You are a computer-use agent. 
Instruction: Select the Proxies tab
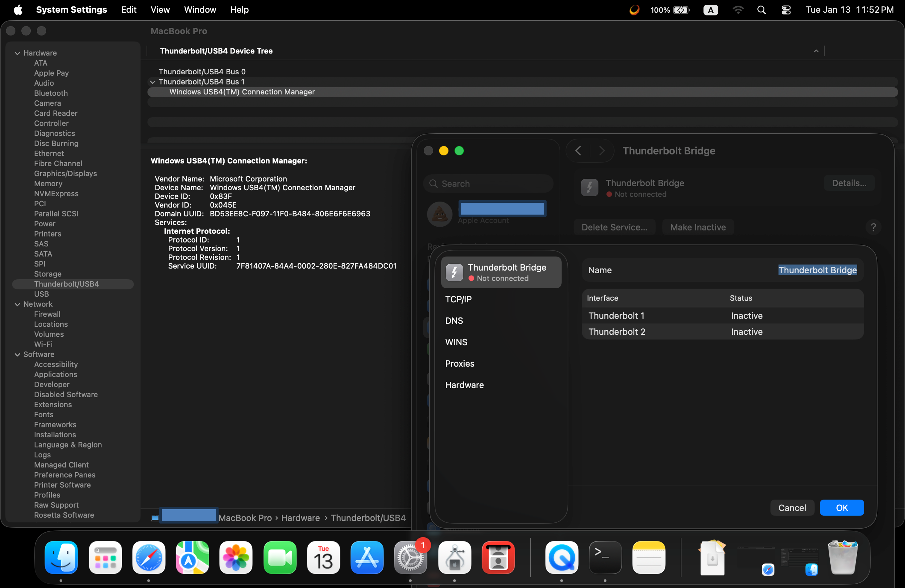[x=459, y=364]
